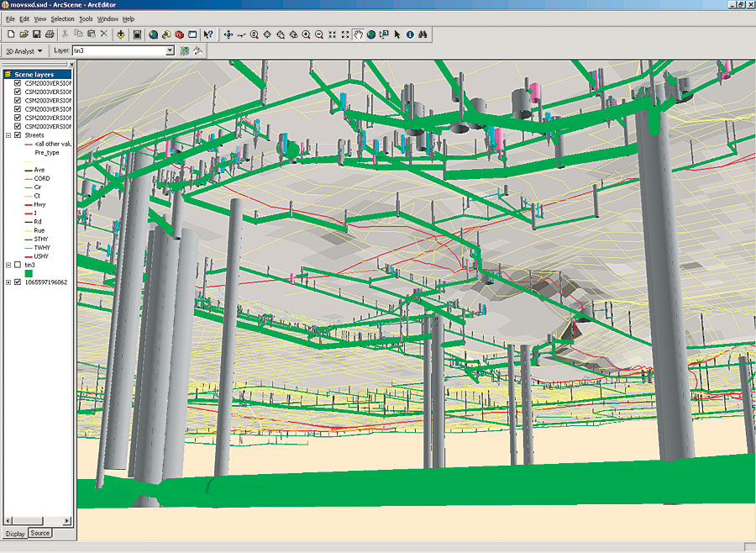Select the plus-magnifier Zoom In tool
756x553 pixels.
[x=306, y=34]
